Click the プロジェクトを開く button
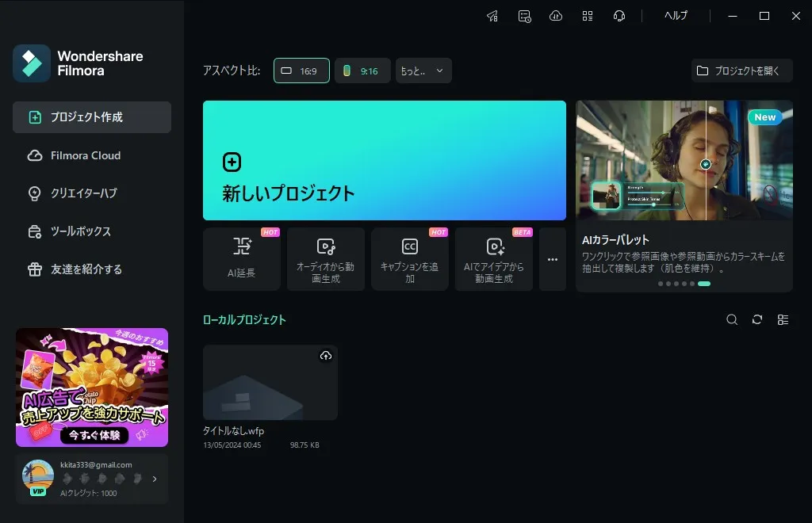The image size is (812, 523). 741,71
